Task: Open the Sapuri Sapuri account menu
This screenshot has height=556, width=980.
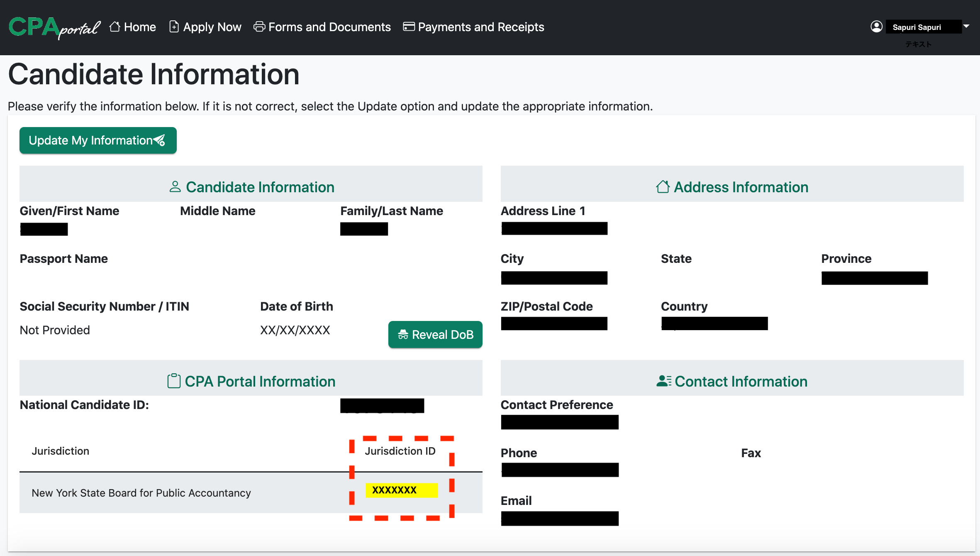Action: coord(917,27)
